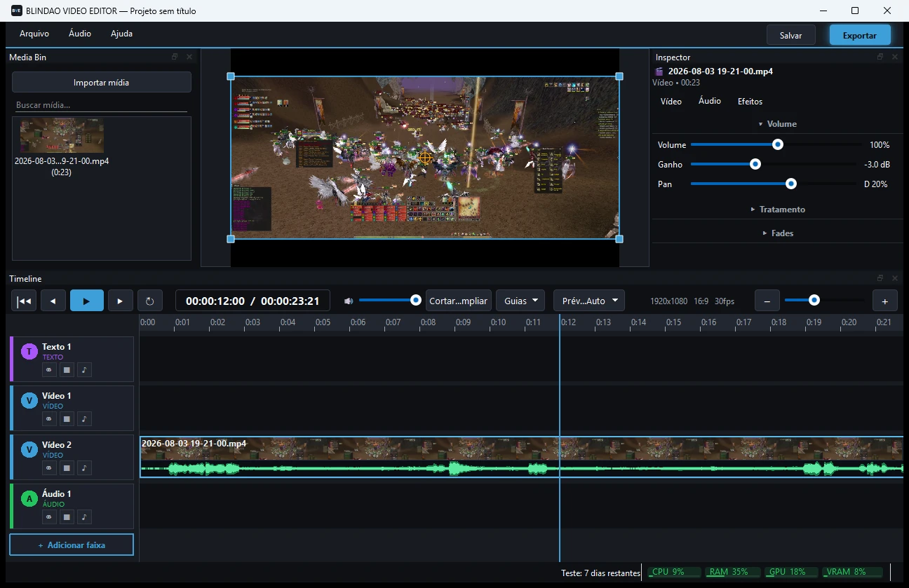Toggle the note button on Vídeo 1 track
Screen dimensions: 909x588
(84, 419)
